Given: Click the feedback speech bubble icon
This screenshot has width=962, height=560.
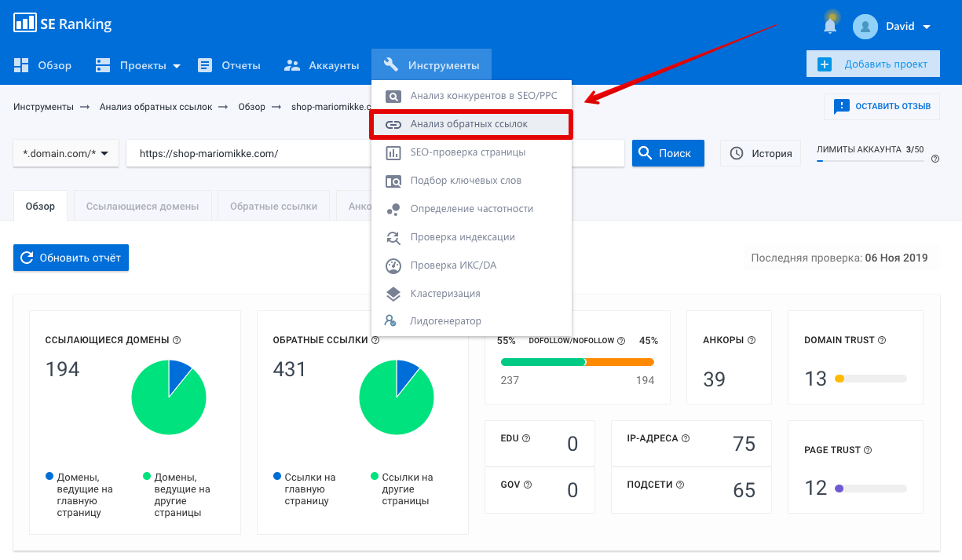Looking at the screenshot, I should tap(841, 106).
